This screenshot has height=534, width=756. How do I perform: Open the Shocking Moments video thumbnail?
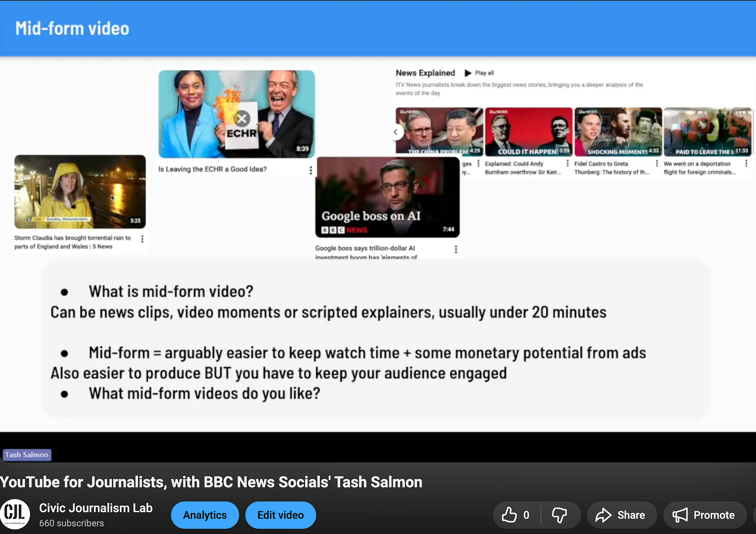click(x=618, y=131)
